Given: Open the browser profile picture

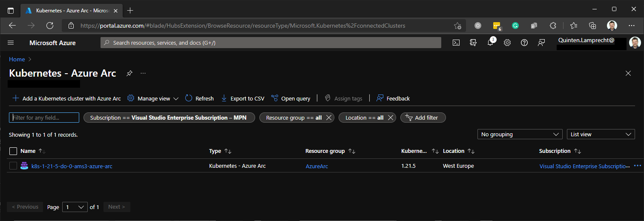Looking at the screenshot, I should 612,26.
